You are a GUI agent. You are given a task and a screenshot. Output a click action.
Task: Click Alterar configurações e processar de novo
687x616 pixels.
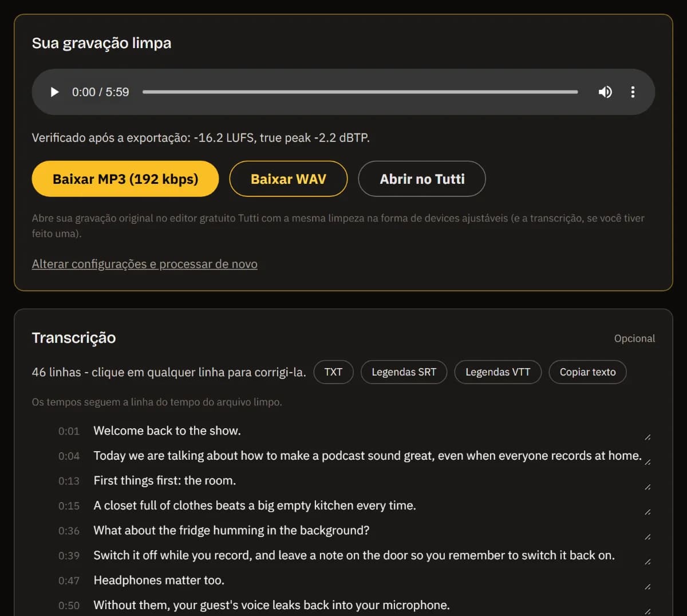point(145,264)
